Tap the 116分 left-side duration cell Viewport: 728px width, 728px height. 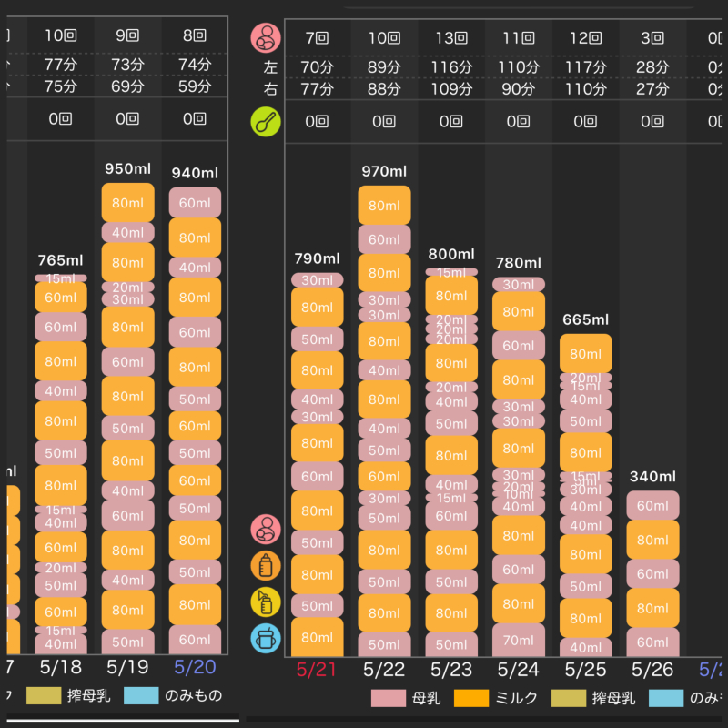tap(451, 67)
